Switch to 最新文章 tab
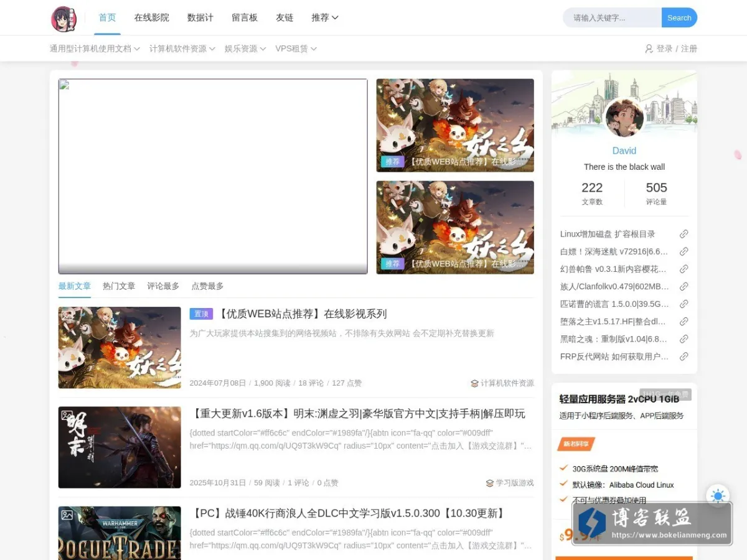The width and height of the screenshot is (747, 560). pyautogui.click(x=75, y=286)
